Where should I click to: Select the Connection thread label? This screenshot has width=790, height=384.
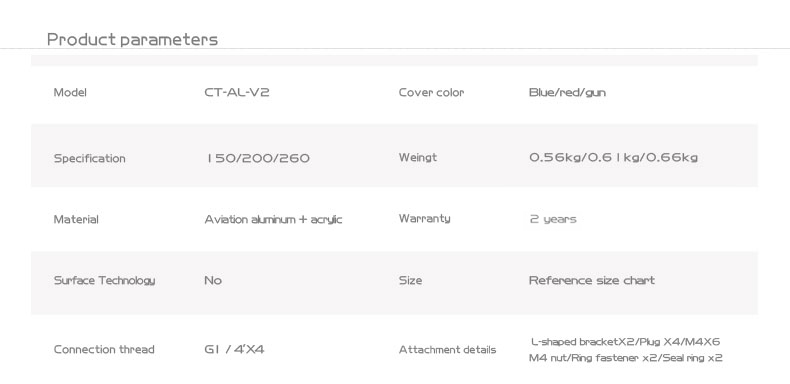[104, 349]
